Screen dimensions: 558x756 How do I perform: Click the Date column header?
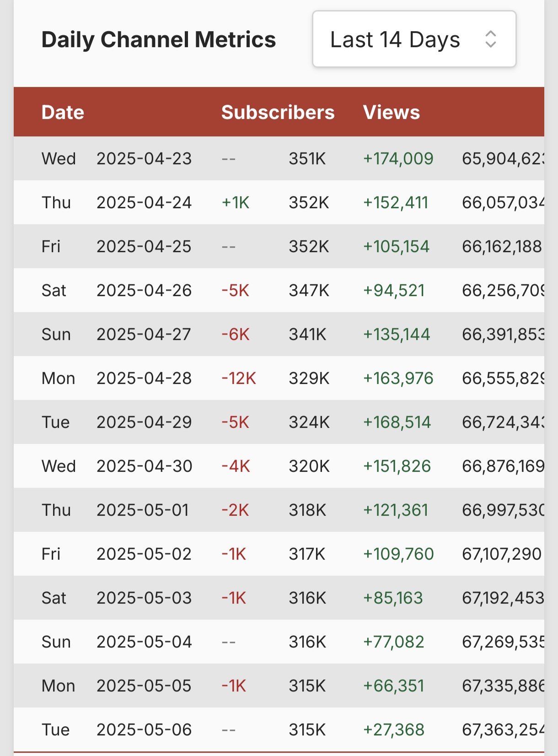[x=63, y=113]
